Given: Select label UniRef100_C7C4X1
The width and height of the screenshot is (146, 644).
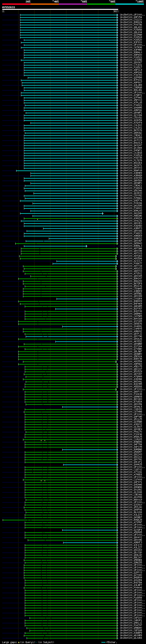Looking at the screenshot, I should [131, 65].
